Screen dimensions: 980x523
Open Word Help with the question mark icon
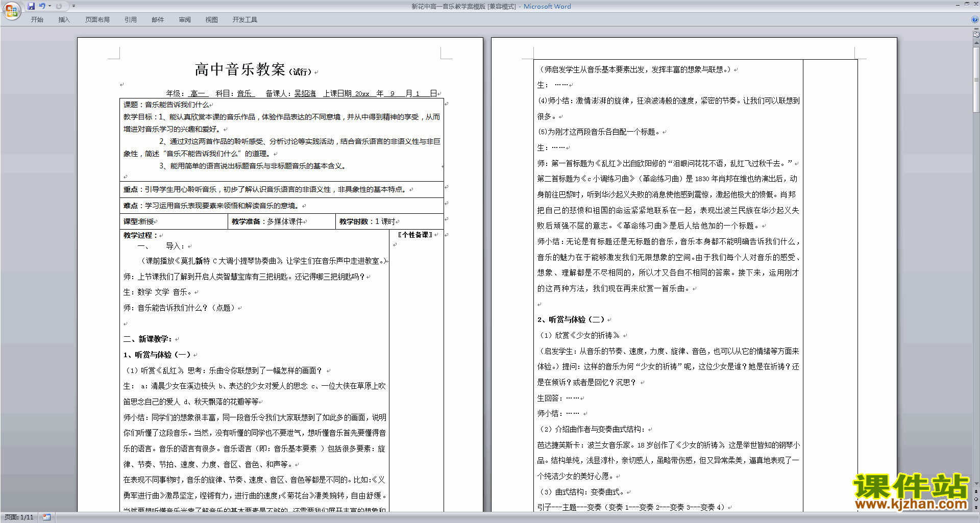[x=975, y=20]
